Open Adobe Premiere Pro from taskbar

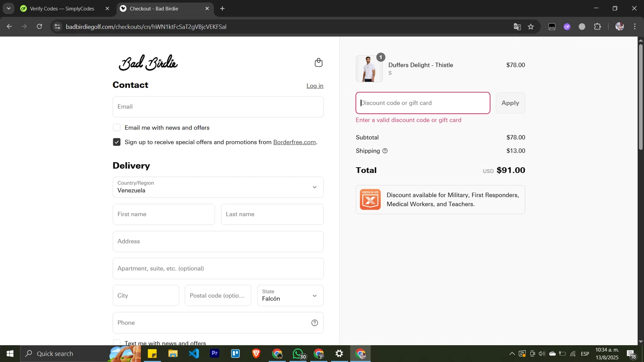[x=215, y=354]
